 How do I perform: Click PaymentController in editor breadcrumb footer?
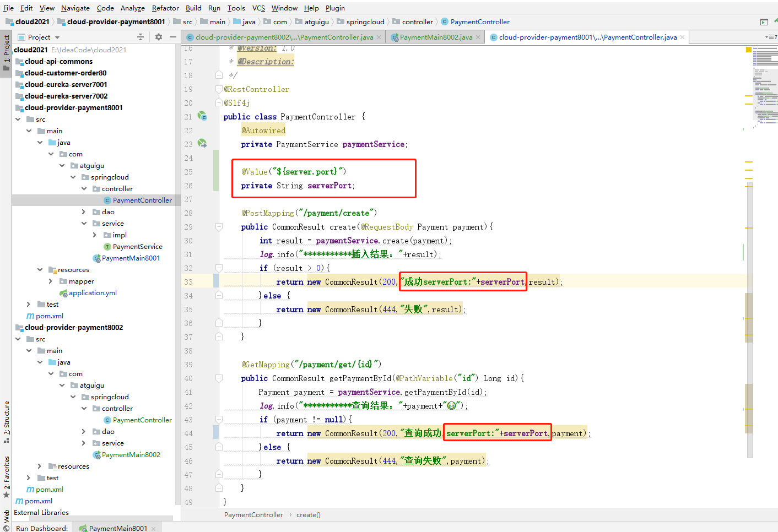coord(253,515)
